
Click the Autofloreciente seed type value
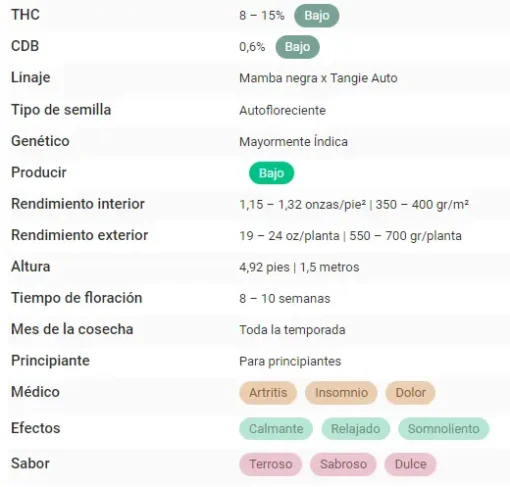click(282, 110)
